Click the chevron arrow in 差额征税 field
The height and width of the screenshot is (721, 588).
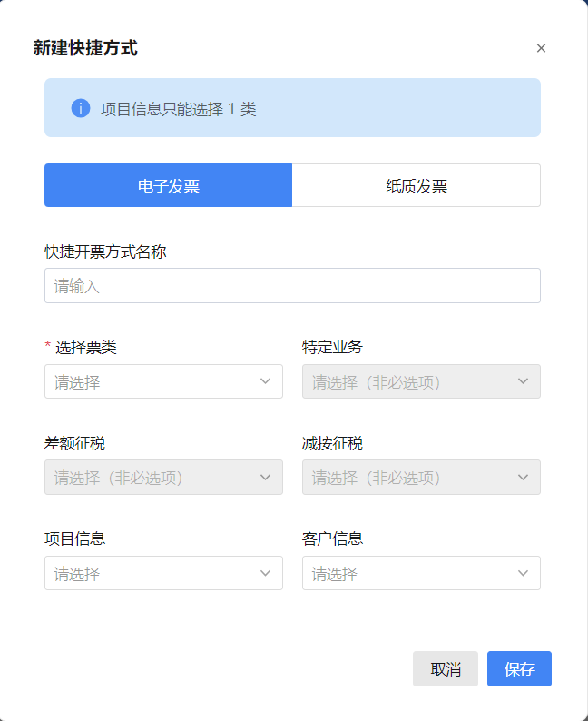pos(266,478)
